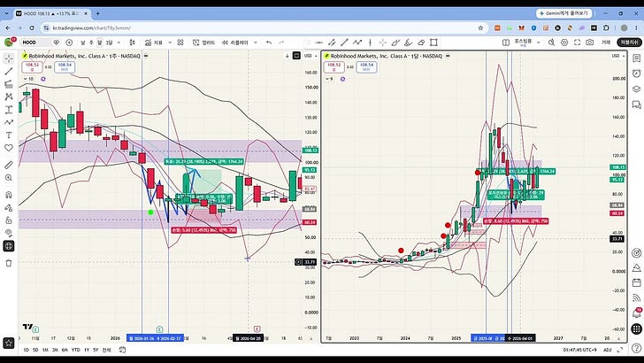Image resolution: width=644 pixels, height=363 pixels.
Task: Select the YTD date range
Action: tap(76, 350)
